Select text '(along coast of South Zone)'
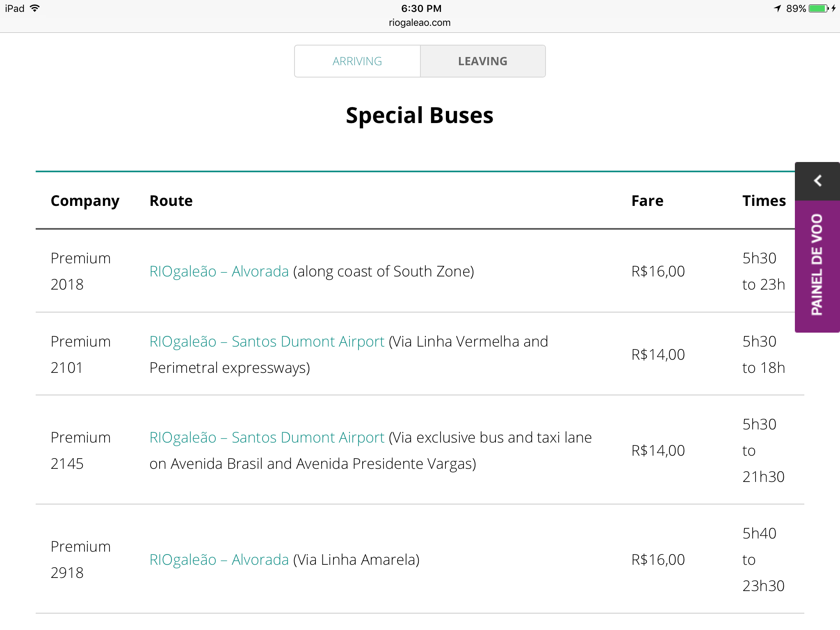Viewport: 840px width, 630px height. coord(383,272)
